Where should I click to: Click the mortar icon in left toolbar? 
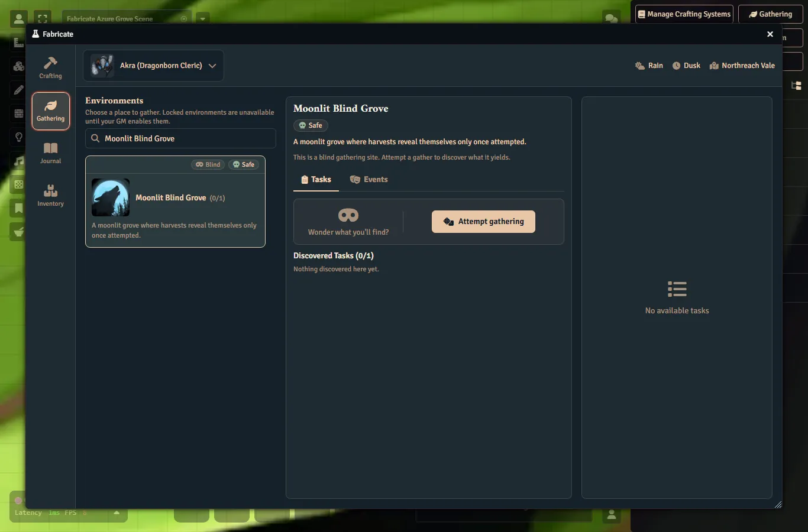point(19,232)
